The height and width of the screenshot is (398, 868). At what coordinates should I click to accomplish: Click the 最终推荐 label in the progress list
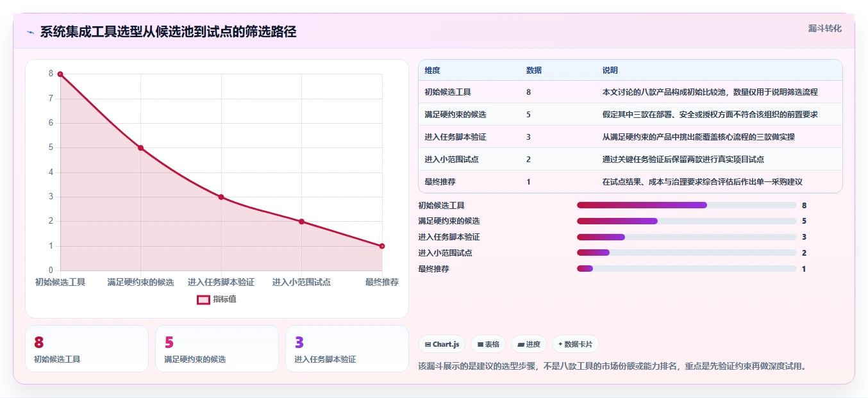[x=433, y=269]
